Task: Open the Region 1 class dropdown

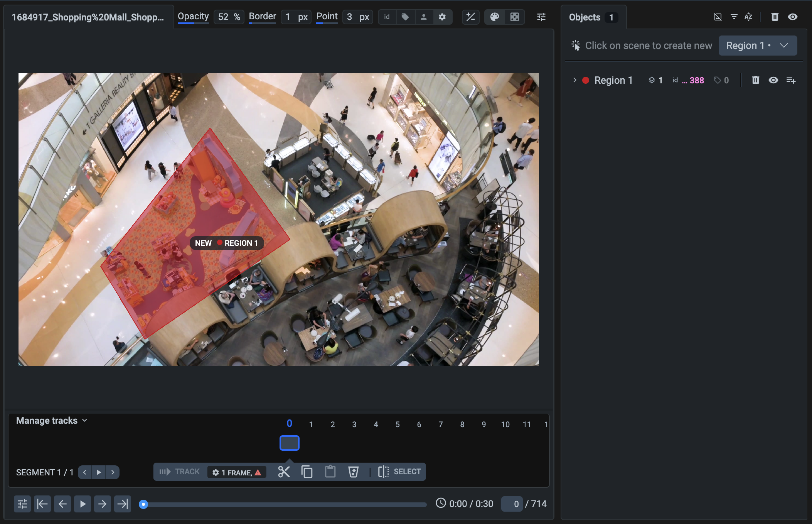Action: (x=758, y=46)
